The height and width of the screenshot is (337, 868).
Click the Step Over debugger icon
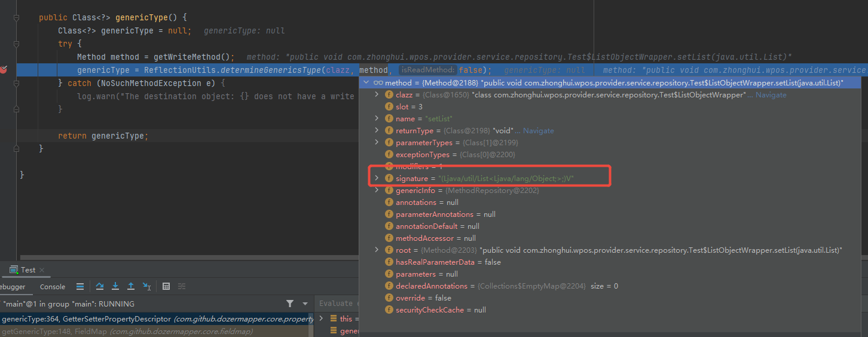pyautogui.click(x=100, y=287)
